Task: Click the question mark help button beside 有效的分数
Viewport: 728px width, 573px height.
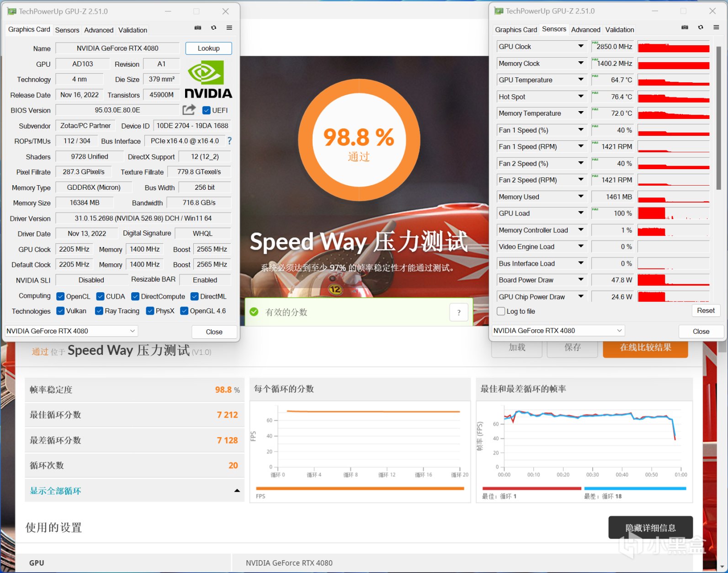Action: (459, 312)
